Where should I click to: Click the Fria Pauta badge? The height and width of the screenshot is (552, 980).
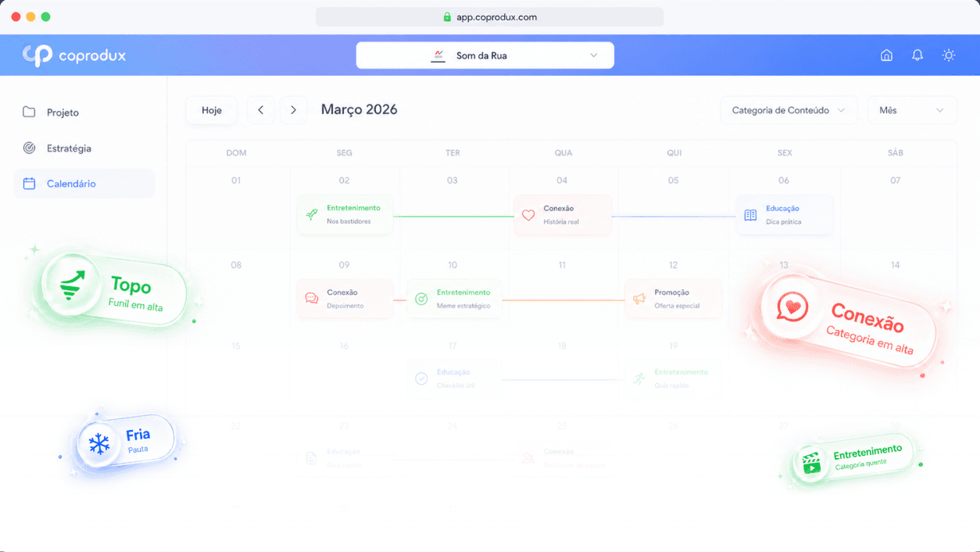click(126, 441)
